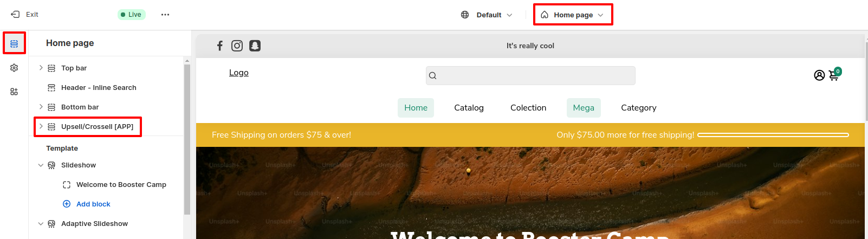
Task: Click the Snapchat icon in preview
Action: (255, 46)
